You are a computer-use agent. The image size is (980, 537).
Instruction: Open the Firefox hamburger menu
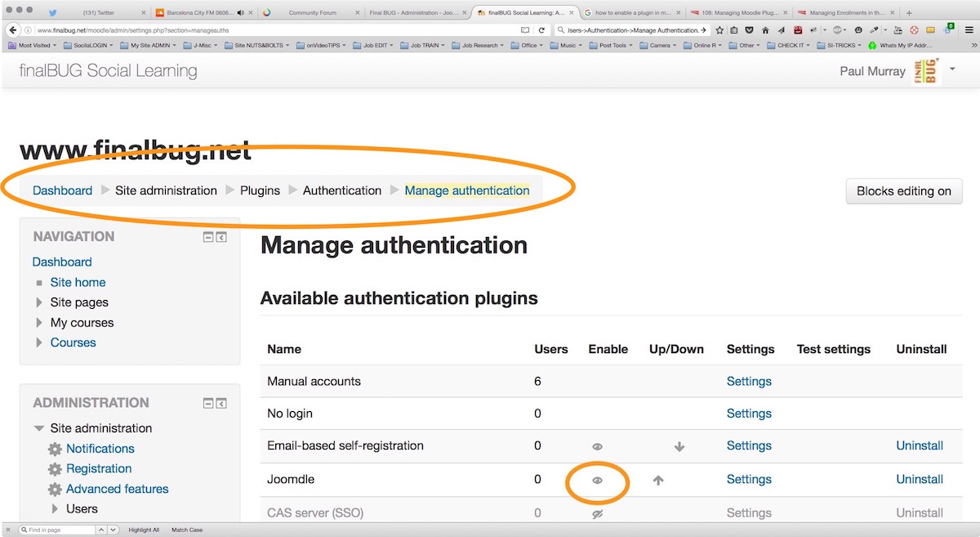tap(968, 30)
